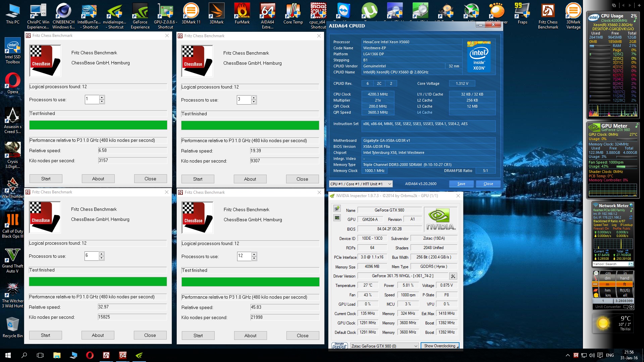Increase processors to use in the 1-processor benchmark
This screenshot has width=644, height=362.
click(x=102, y=98)
